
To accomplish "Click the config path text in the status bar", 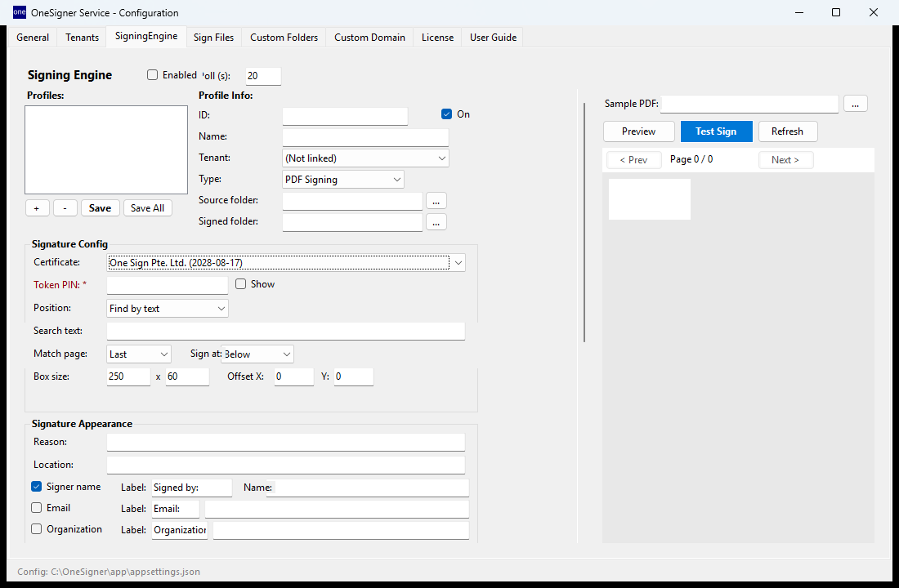I will click(x=109, y=572).
